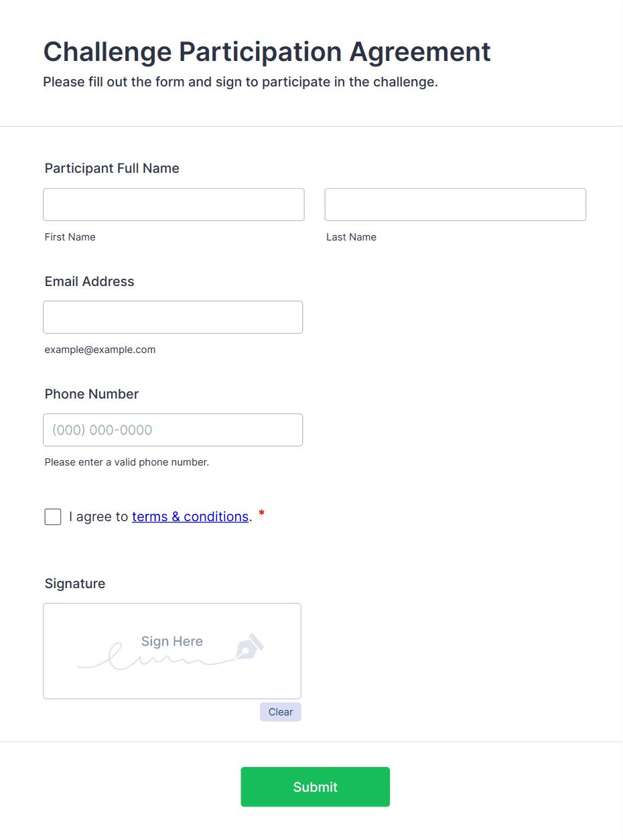
Task: Click the red required asterisk
Action: point(262,514)
